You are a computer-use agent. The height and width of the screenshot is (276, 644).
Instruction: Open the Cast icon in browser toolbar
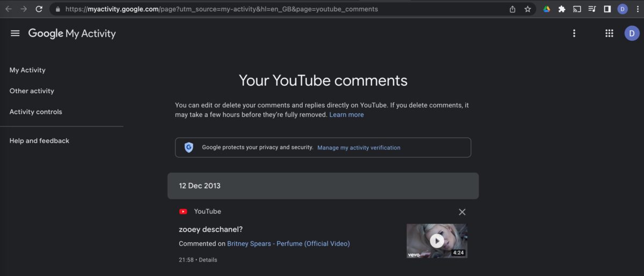[x=577, y=9]
